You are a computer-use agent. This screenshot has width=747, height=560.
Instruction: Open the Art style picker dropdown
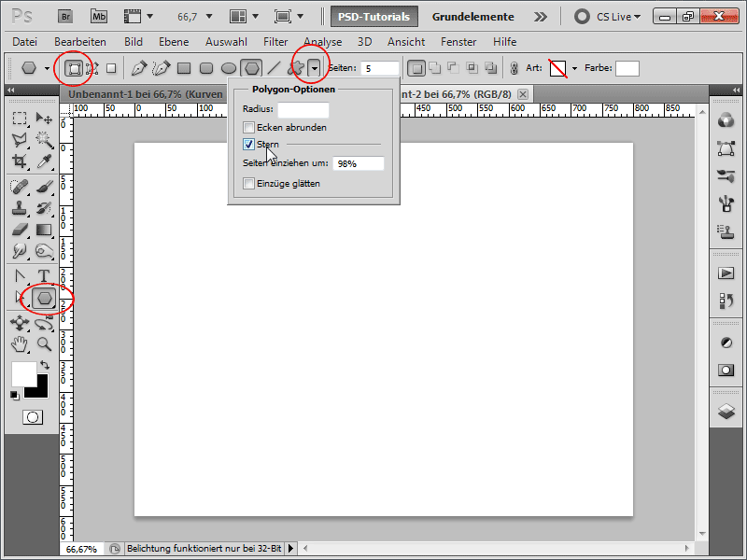(574, 68)
